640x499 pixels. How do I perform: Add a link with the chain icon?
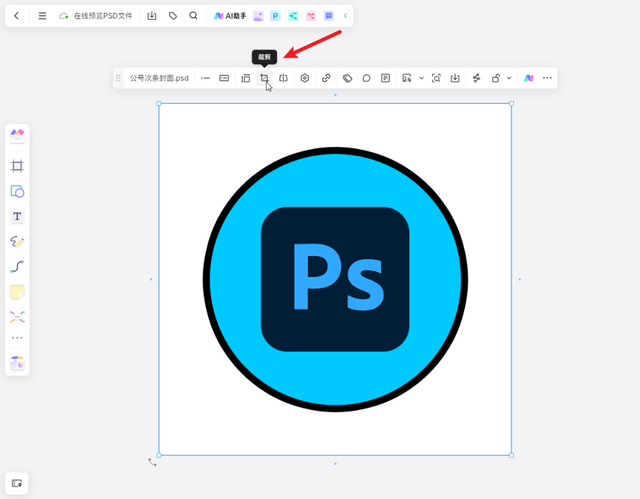pos(326,78)
